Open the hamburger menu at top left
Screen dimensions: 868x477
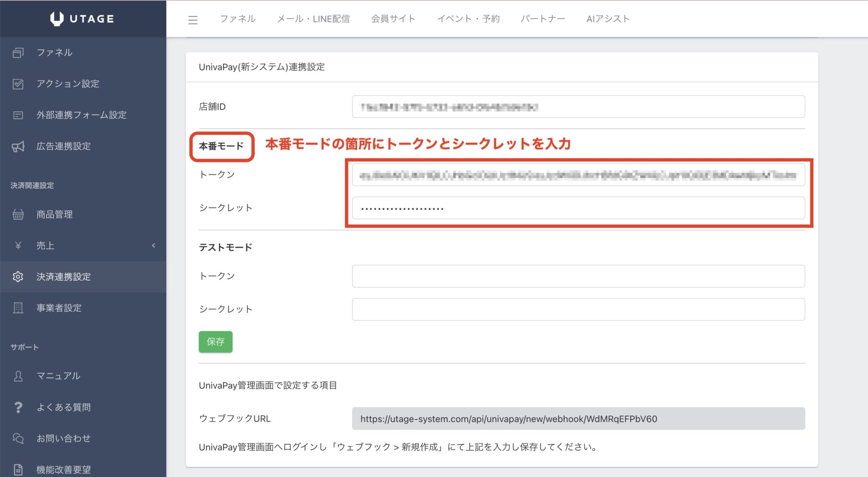pyautogui.click(x=193, y=19)
